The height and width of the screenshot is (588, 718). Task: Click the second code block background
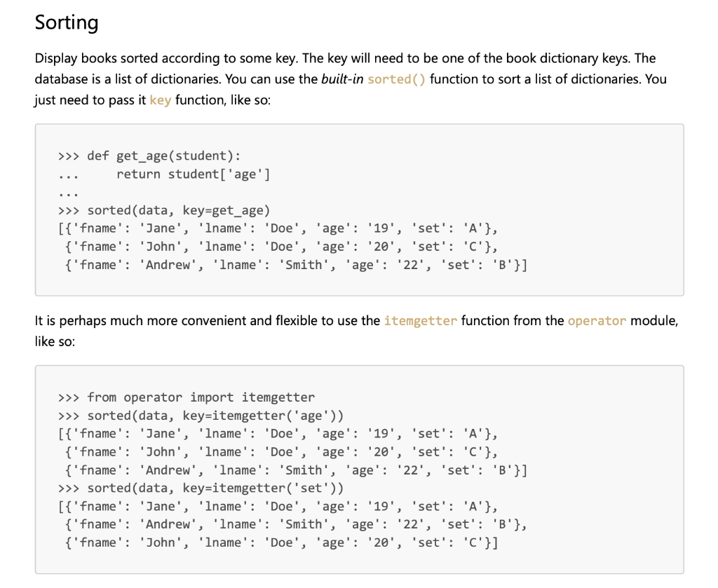(x=360, y=470)
